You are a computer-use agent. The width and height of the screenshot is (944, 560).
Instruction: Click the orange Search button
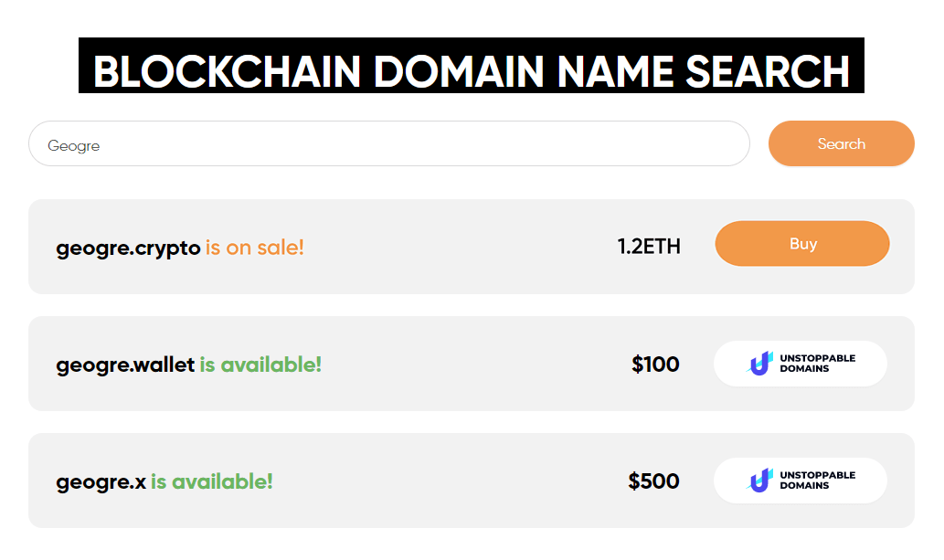coord(841,143)
